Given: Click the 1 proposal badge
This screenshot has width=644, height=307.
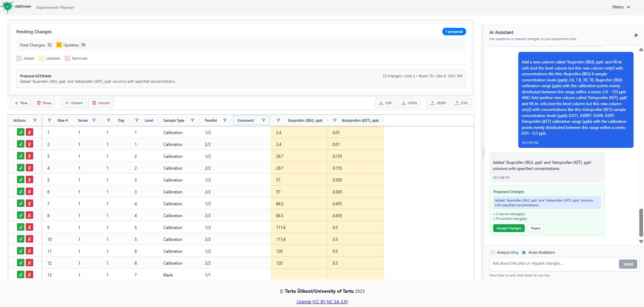Looking at the screenshot, I should tap(454, 32).
